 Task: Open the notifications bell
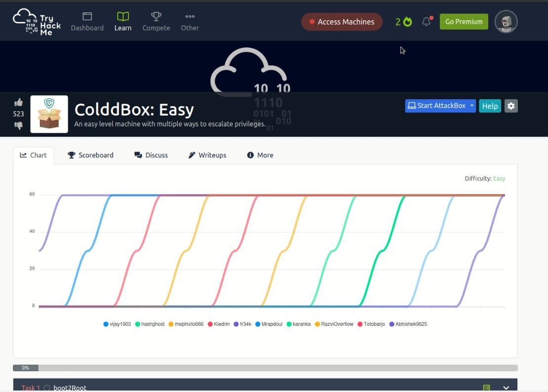tap(427, 22)
